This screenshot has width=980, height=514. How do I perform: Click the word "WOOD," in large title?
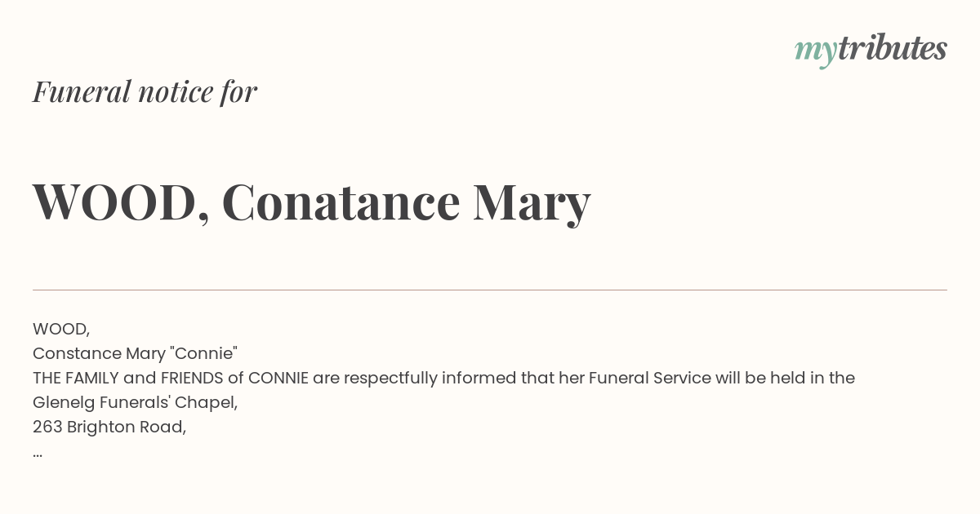point(121,202)
